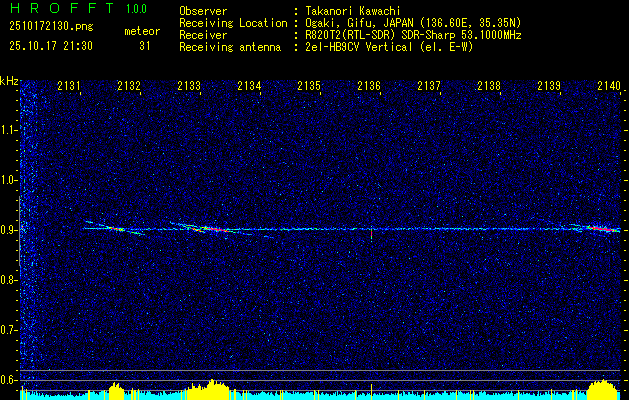Click the 2136 time axis label
Screen dimensions: 629x400
coord(369,85)
